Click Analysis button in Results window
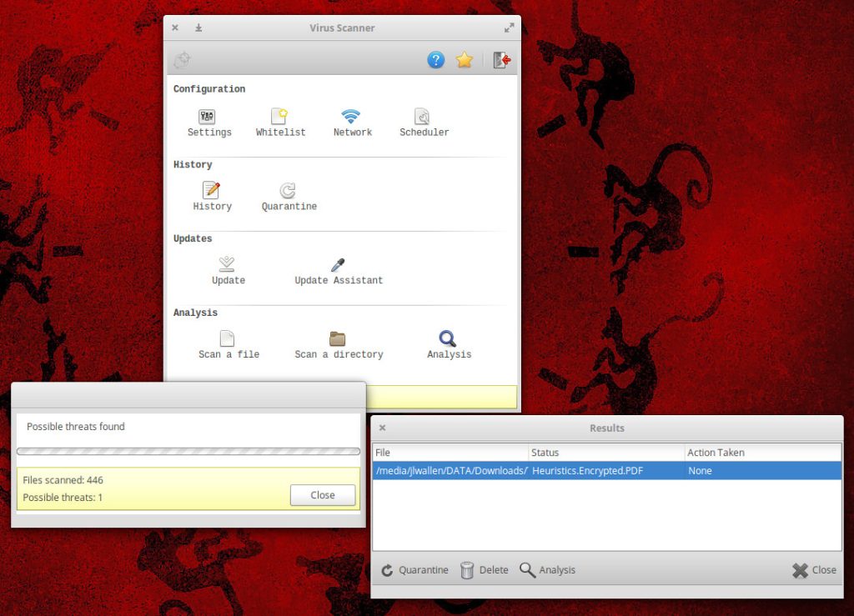 [547, 570]
